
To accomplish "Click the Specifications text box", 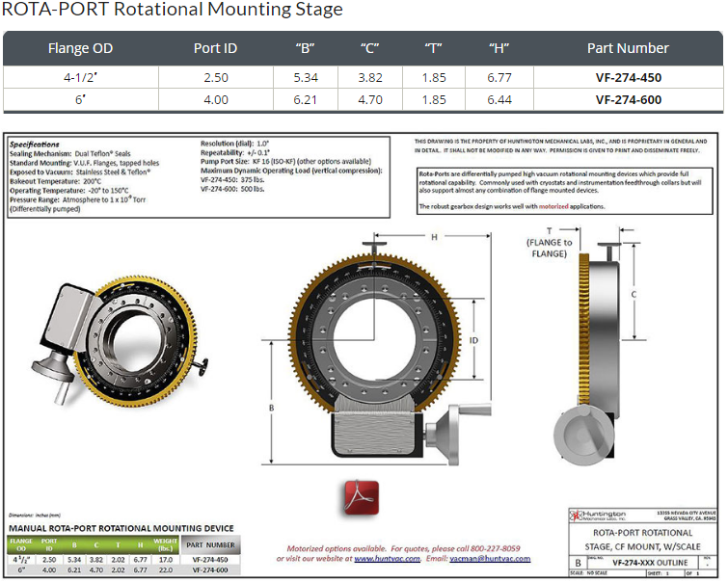I will (199, 177).
